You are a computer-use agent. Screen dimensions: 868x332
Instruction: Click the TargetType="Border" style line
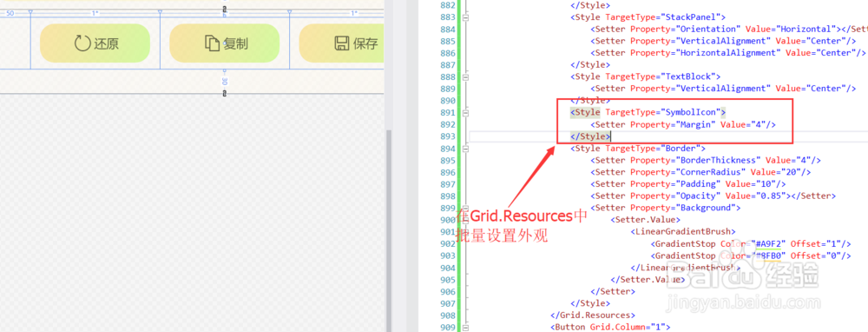[x=638, y=149]
